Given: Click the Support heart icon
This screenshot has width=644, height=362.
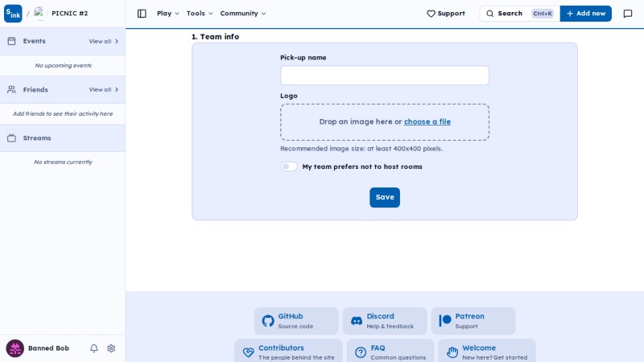Looking at the screenshot, I should [x=431, y=14].
